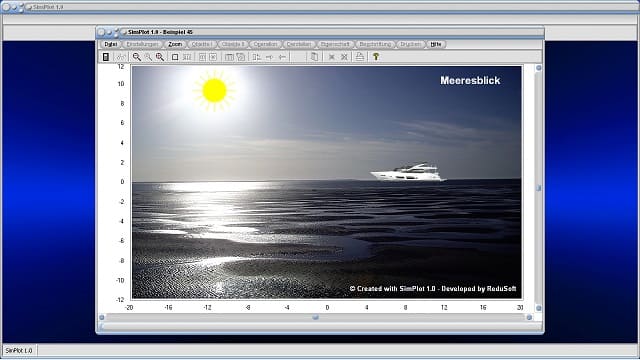This screenshot has height=360, width=640.
Task: Click the white yacht in the plot
Action: 408,172
